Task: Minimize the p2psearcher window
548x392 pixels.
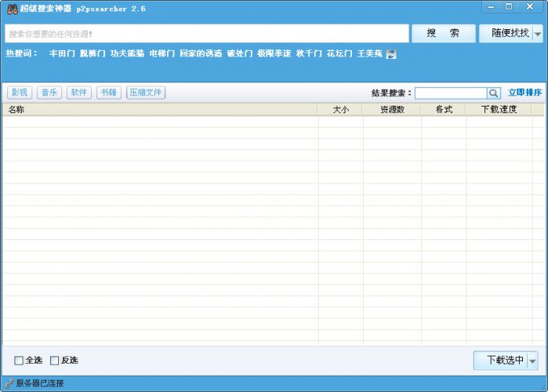Action: [491, 6]
